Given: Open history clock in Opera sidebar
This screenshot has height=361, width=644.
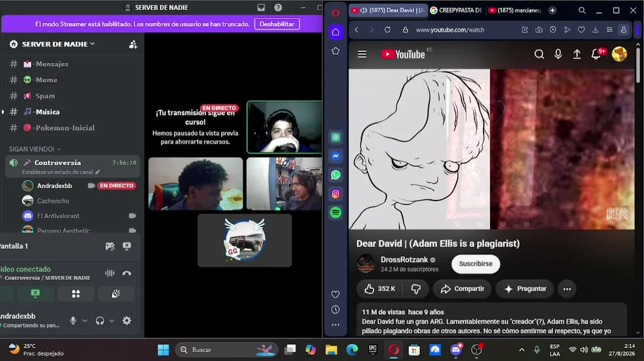Looking at the screenshot, I should pyautogui.click(x=336, y=310).
